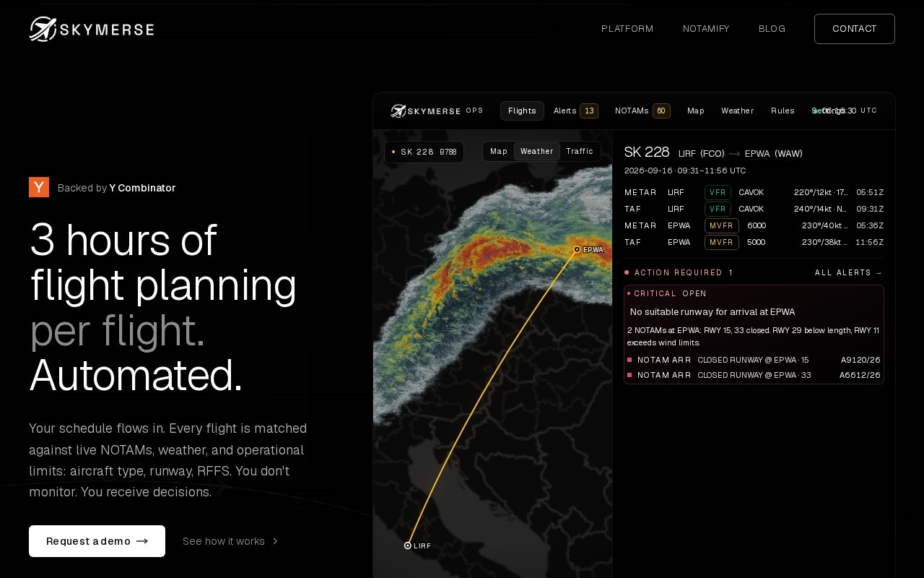Click the VFR badge on METAR LIRF row
The height and width of the screenshot is (578, 924).
[x=718, y=192]
